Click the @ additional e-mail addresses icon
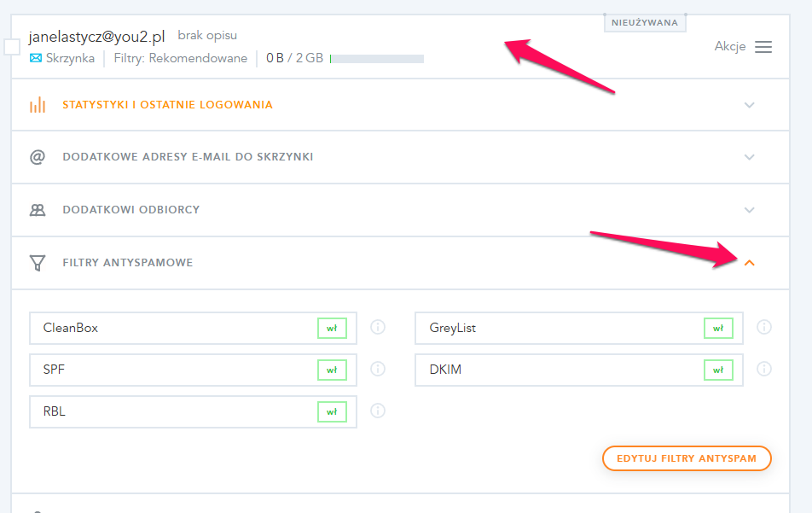 38,157
